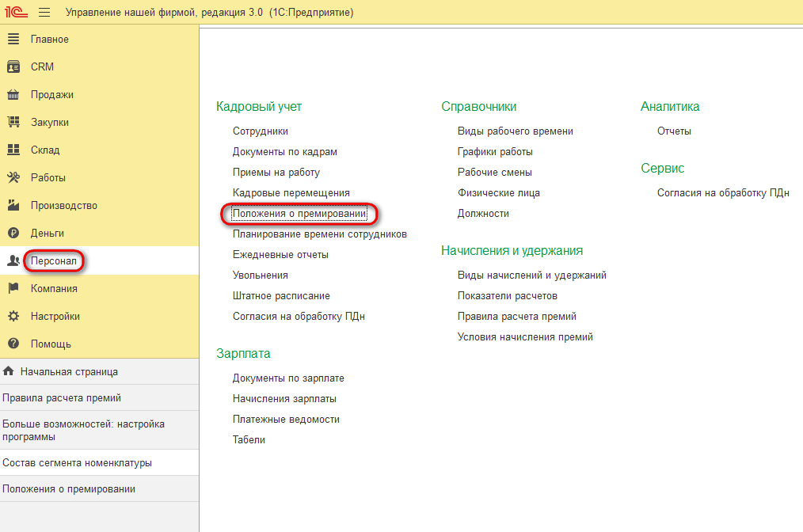Click the home icon for Начальная страница
Image resolution: width=803 pixels, height=532 pixels.
(8, 371)
